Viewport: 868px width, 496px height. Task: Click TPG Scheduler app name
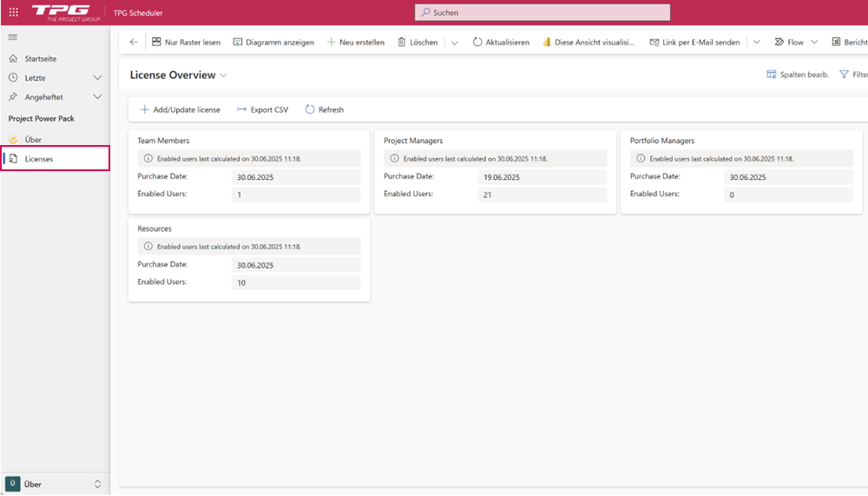(x=138, y=13)
